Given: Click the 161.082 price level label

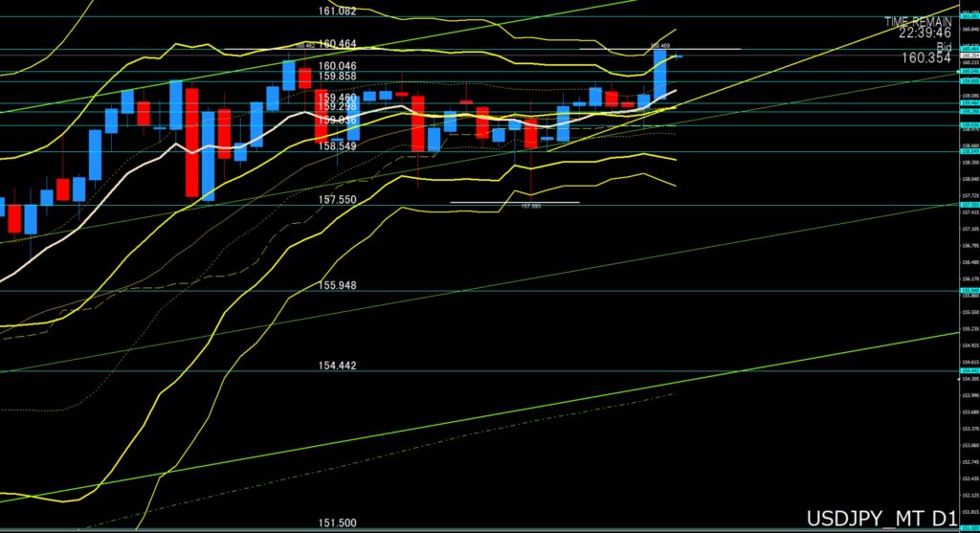Looking at the screenshot, I should 336,11.
